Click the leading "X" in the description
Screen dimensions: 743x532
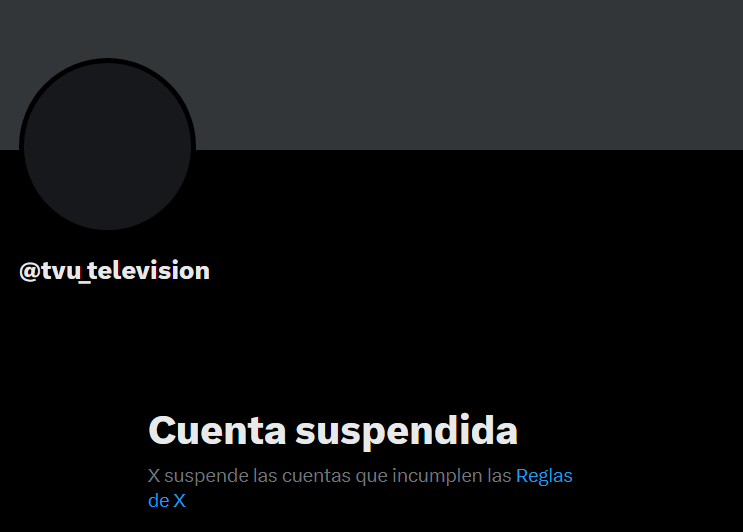point(154,476)
